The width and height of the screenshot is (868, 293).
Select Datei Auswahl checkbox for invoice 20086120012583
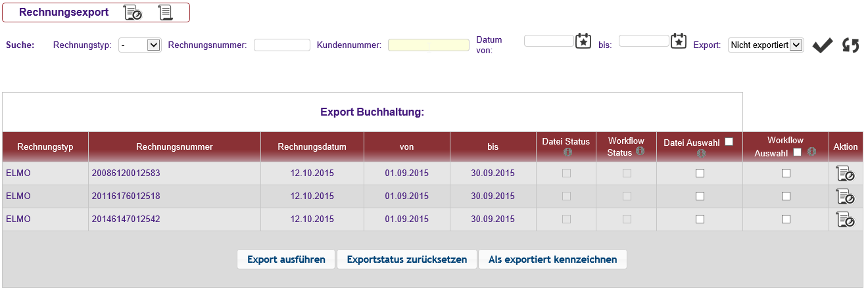[700, 173]
